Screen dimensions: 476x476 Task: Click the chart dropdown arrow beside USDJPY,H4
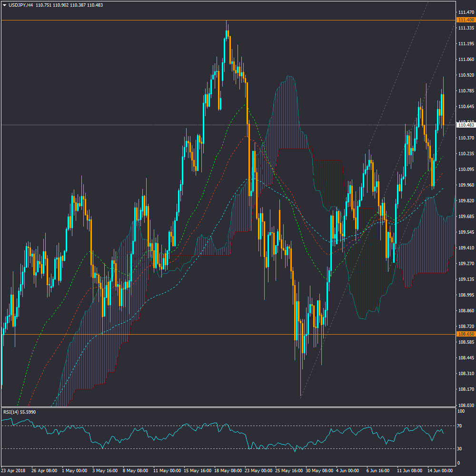pyautogui.click(x=5, y=5)
